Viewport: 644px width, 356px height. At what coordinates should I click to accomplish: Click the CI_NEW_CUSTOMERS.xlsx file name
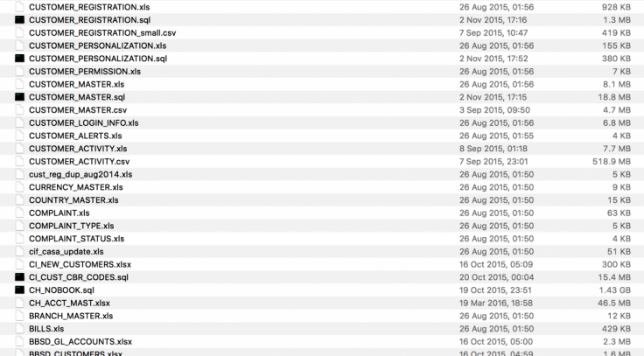pos(80,264)
